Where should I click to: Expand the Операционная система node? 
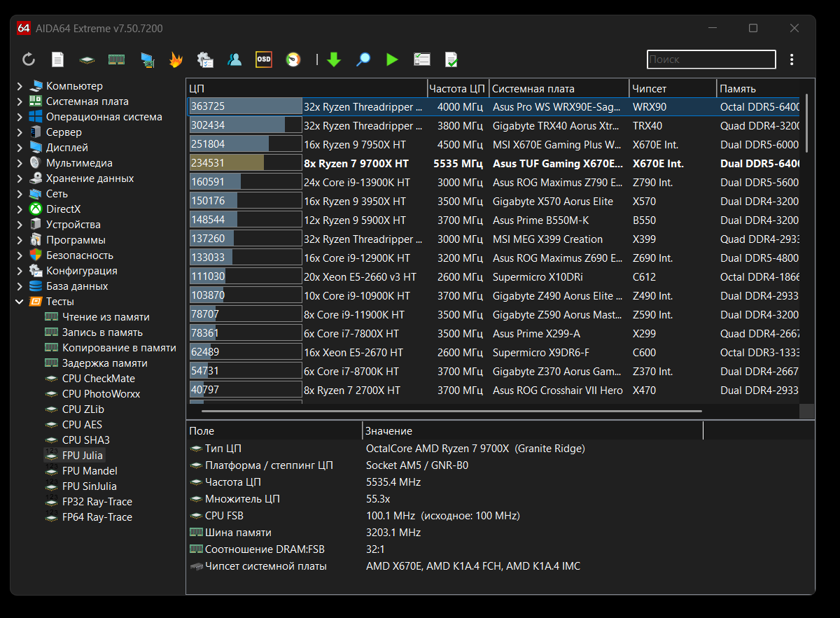pos(20,117)
